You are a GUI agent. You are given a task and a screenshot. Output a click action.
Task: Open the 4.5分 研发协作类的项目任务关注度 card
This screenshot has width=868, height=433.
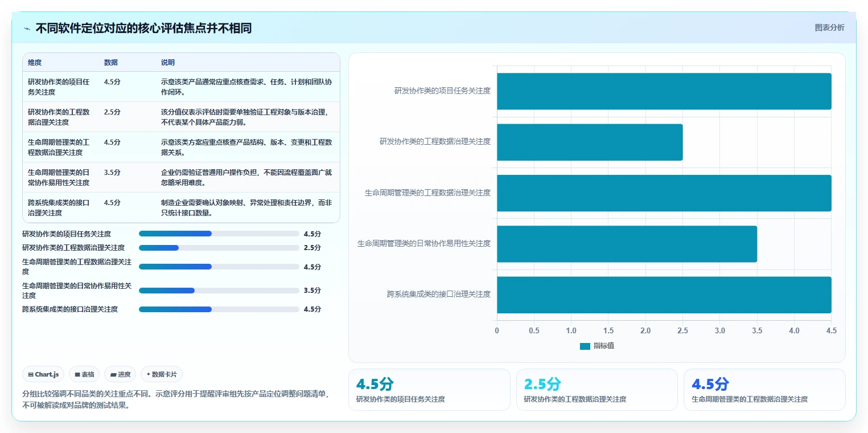click(x=429, y=390)
